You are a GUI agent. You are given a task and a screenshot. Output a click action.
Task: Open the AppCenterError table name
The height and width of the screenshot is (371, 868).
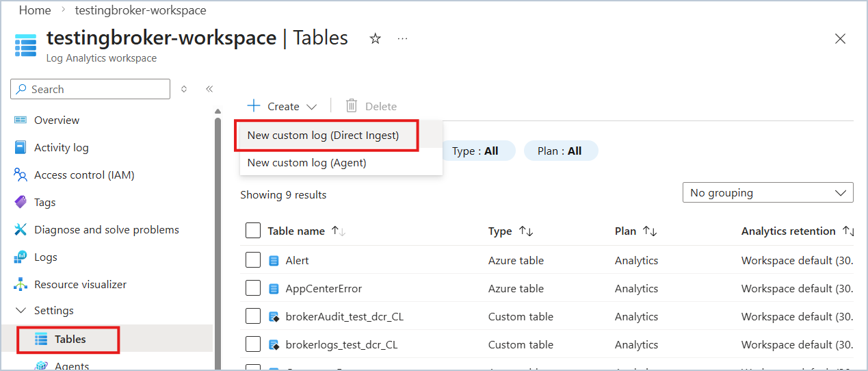pos(324,289)
